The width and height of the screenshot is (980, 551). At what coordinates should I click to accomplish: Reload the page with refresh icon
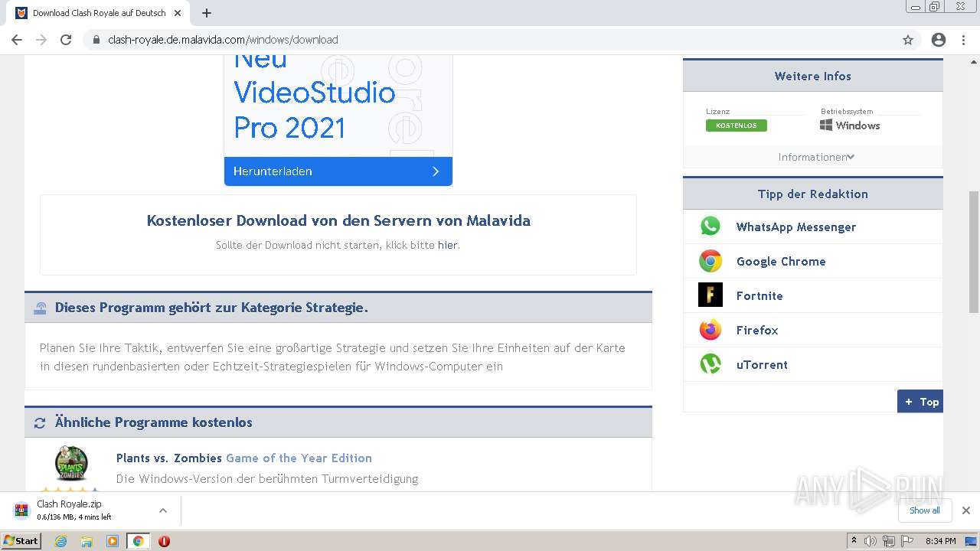click(66, 40)
